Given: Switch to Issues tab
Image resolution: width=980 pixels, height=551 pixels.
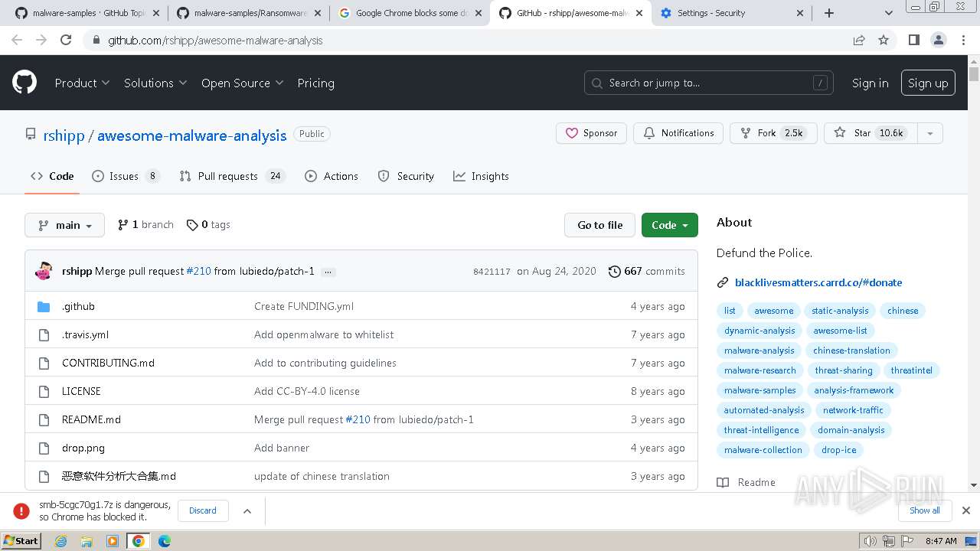Looking at the screenshot, I should pos(126,176).
